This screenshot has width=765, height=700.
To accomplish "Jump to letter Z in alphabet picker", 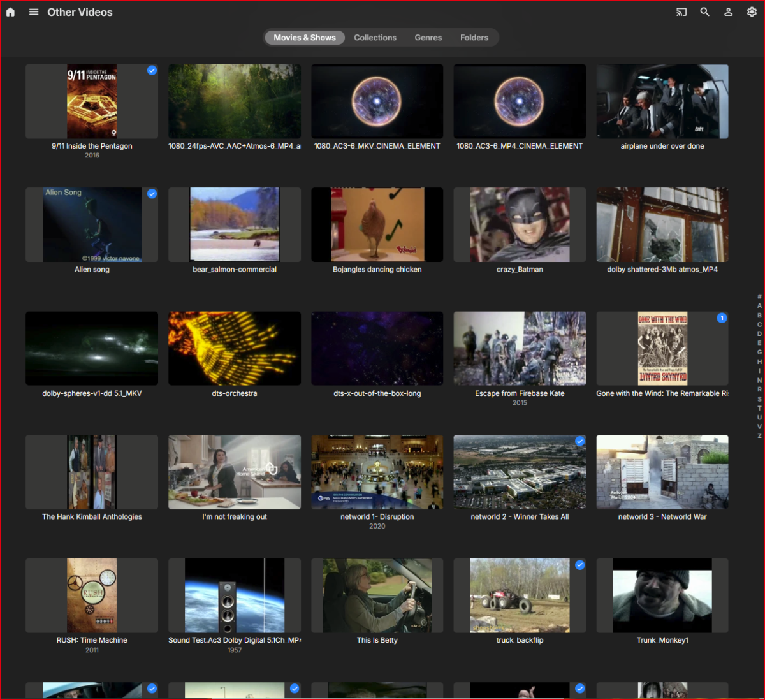I will pos(759,435).
